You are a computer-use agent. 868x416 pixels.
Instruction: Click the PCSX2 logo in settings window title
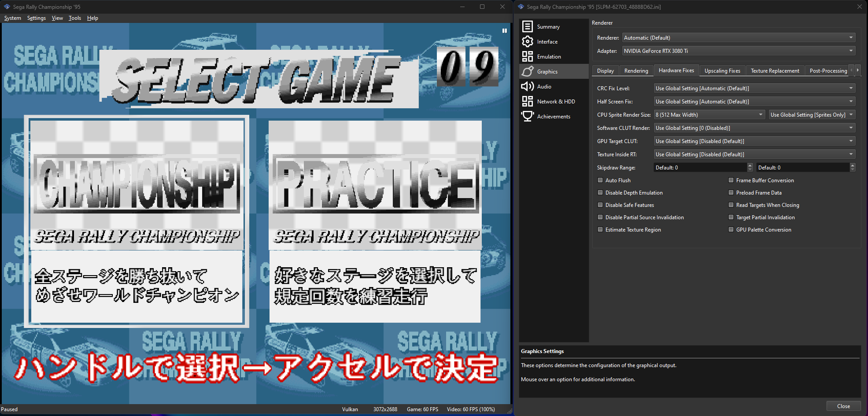tap(521, 7)
